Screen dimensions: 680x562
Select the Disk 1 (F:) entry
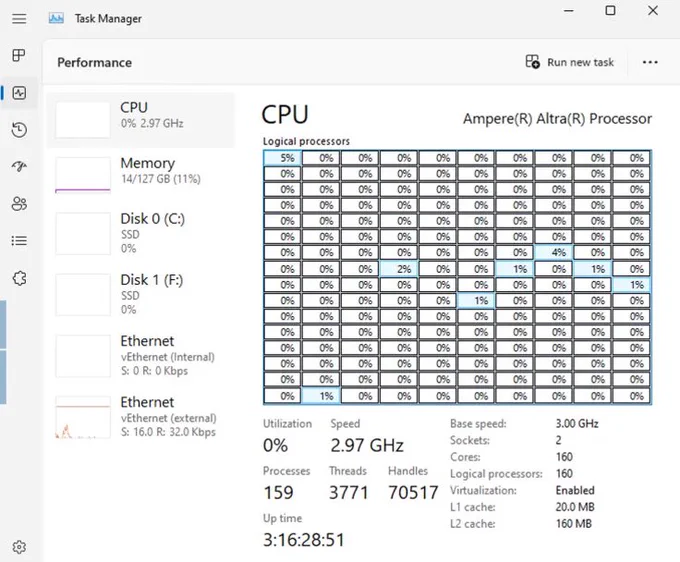(141, 294)
